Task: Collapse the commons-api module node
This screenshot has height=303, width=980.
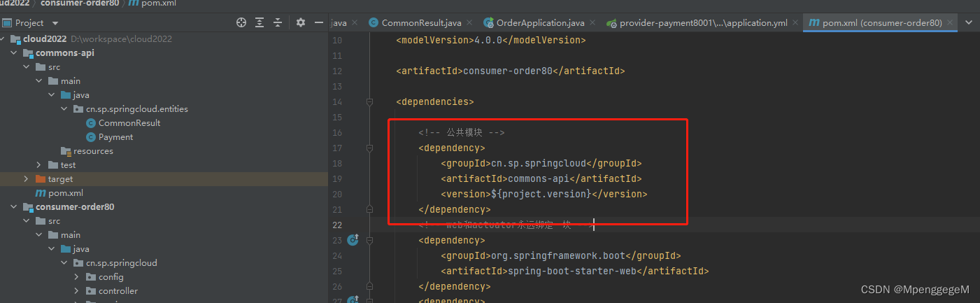Action: (14, 53)
